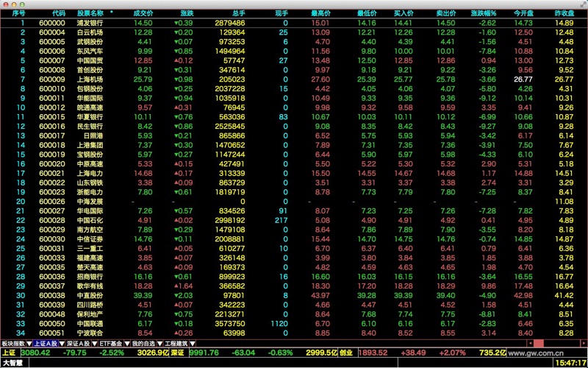Screen dimensions: 588x368
Task: Select the 浦发银行 stock row
Action: (x=294, y=23)
